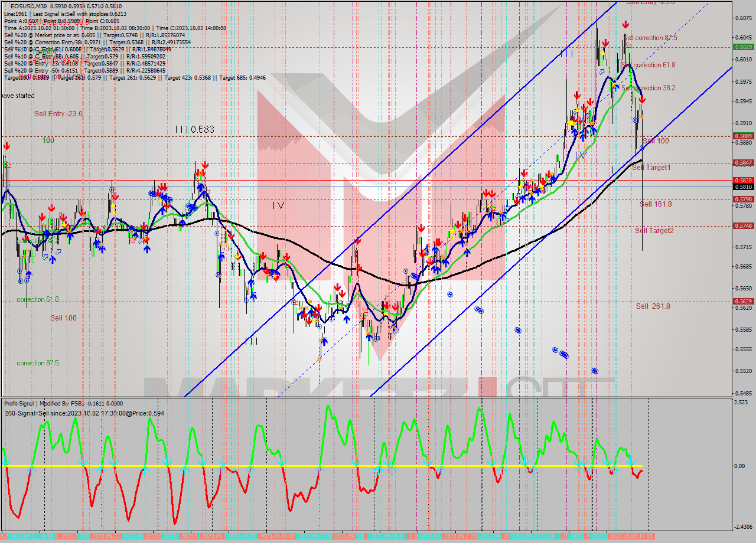Click a blue buy arrow beneath the lowest candles
Viewport: 756px width, 543px height.
369,338
